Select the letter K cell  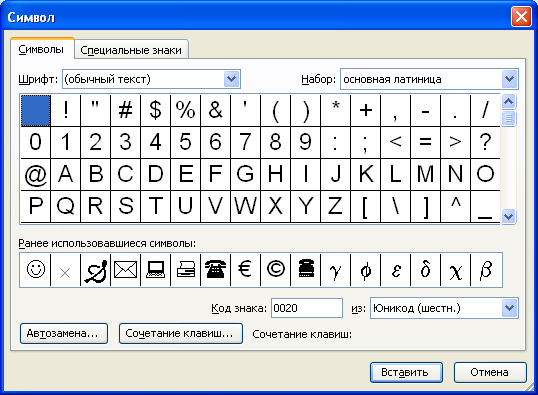click(x=365, y=174)
